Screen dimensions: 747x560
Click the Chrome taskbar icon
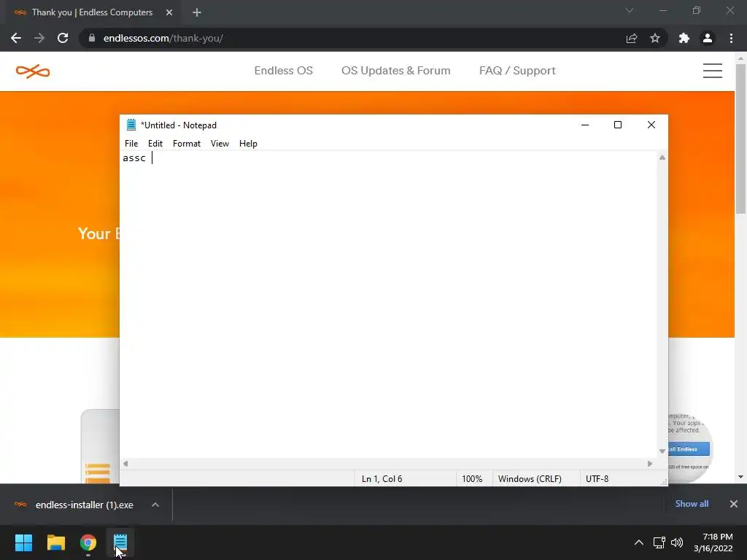point(88,542)
